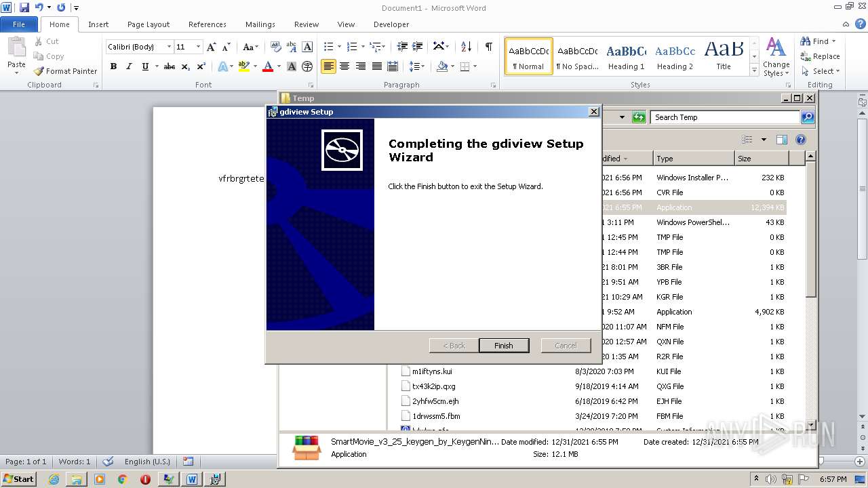This screenshot has width=868, height=488.
Task: Click the refresh icon in Temp address bar
Action: pyautogui.click(x=638, y=117)
